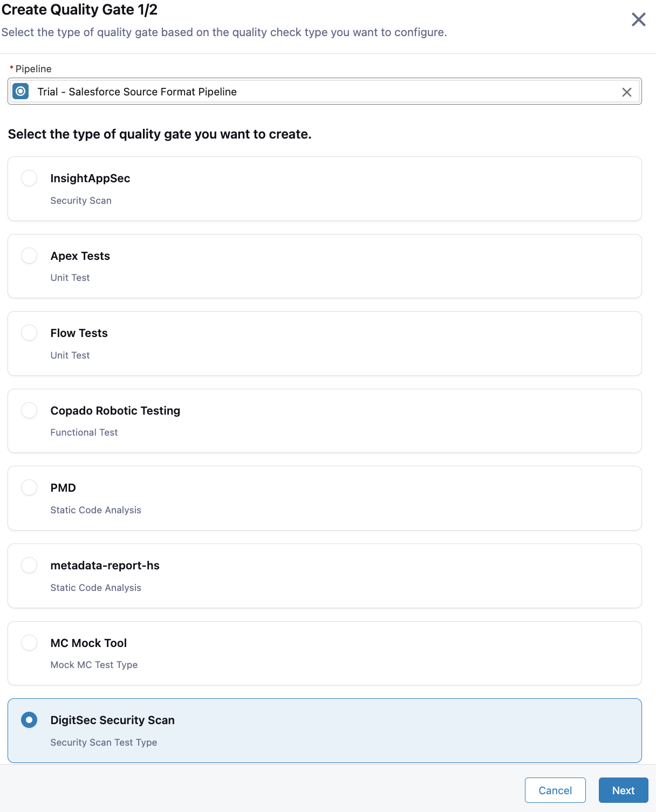Choose the metadata-report-hs radio option
The height and width of the screenshot is (812, 656).
(x=29, y=565)
